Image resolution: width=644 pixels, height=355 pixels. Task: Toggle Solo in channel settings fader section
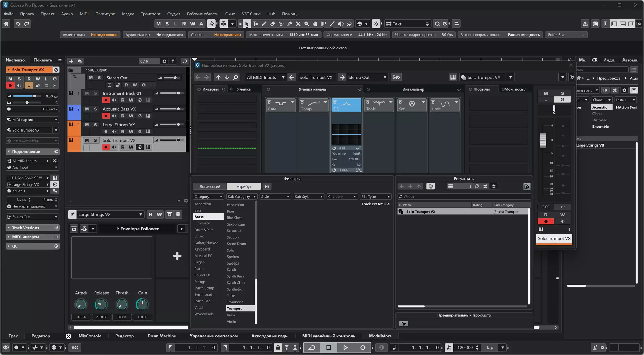[x=562, y=93]
